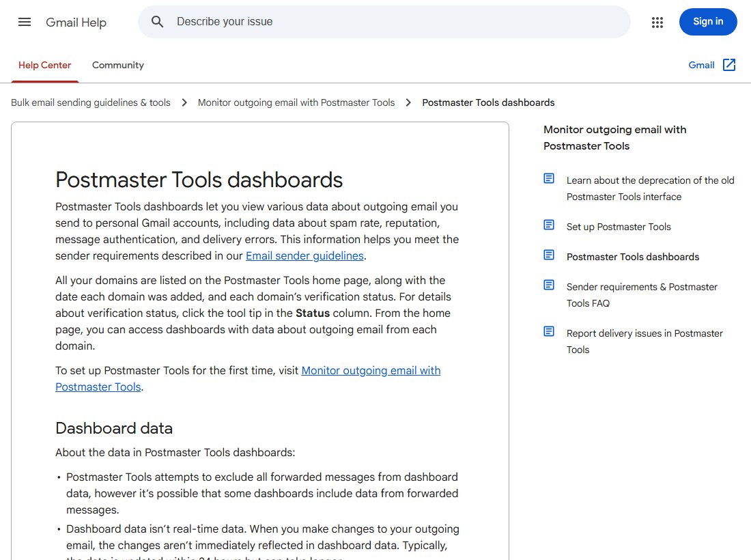
Task: Open 'Set up Postmaster Tools' sidebar article
Action: click(619, 227)
